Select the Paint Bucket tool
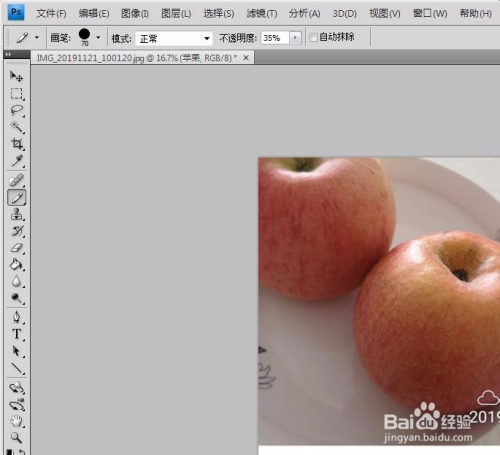This screenshot has height=455, width=500. (x=16, y=265)
